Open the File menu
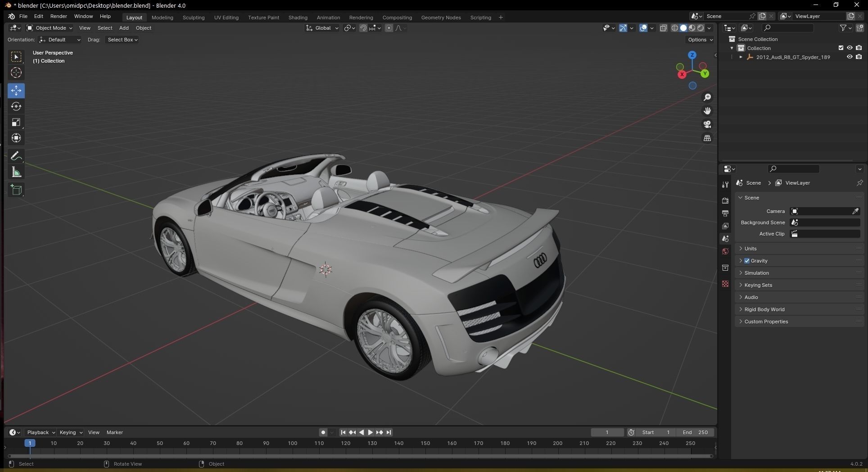Viewport: 868px width, 472px height. click(23, 16)
